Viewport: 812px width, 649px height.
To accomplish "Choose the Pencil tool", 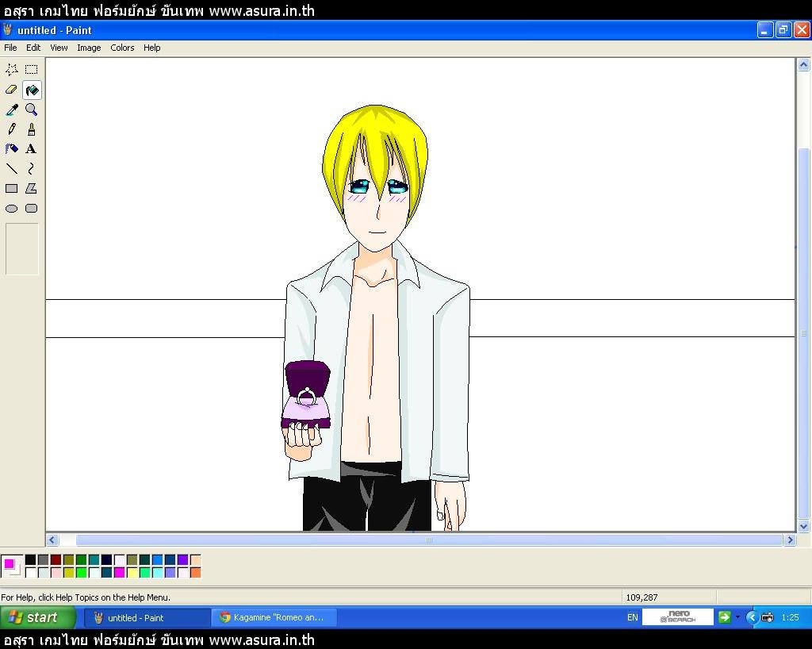I will [11, 129].
